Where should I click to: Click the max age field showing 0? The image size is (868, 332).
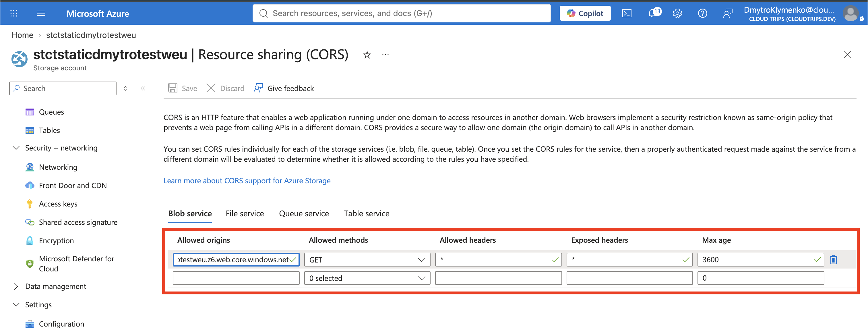(x=761, y=278)
